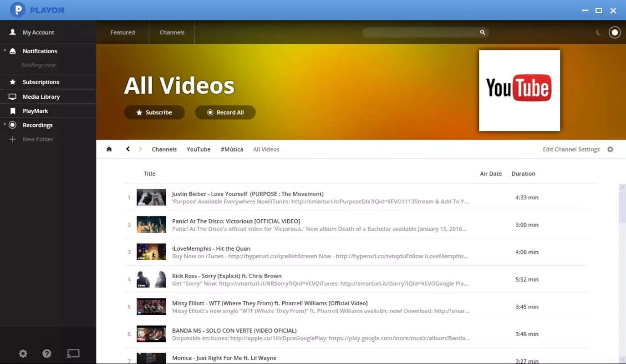Open the Justin Bieber Love Yourself thumbnail
The width and height of the screenshot is (626, 364).
point(152,197)
